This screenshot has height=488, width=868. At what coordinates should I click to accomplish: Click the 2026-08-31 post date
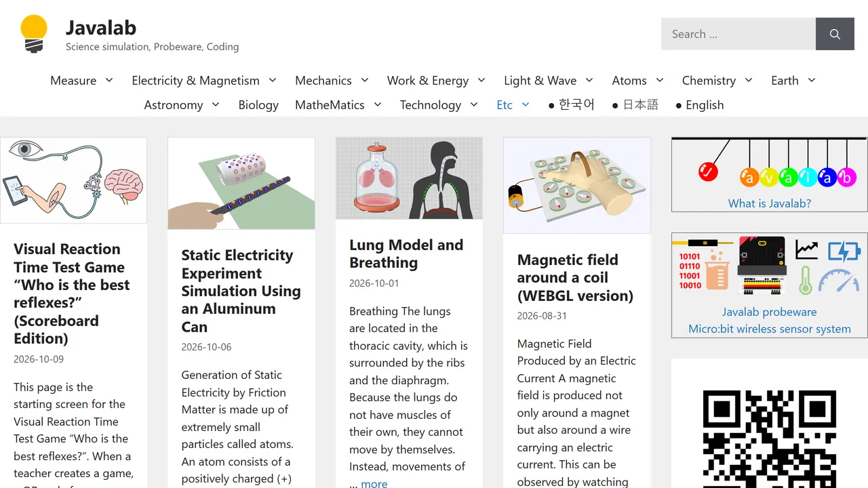542,316
